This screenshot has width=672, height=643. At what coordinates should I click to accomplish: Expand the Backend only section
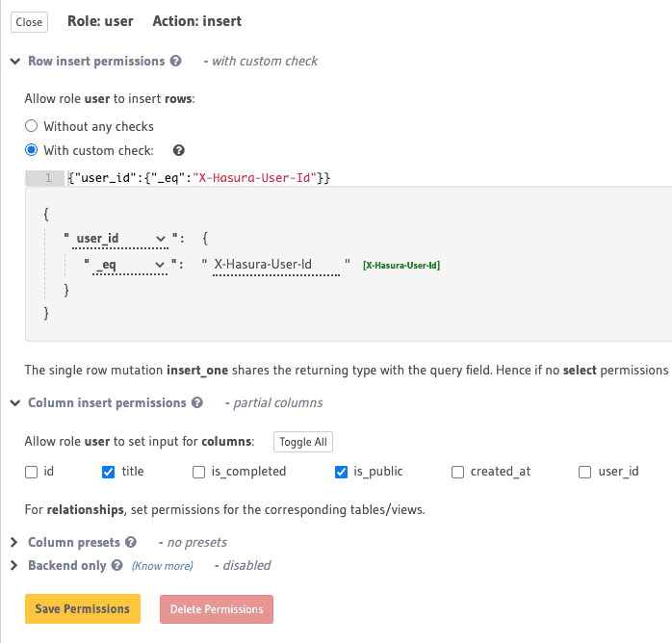pos(14,565)
